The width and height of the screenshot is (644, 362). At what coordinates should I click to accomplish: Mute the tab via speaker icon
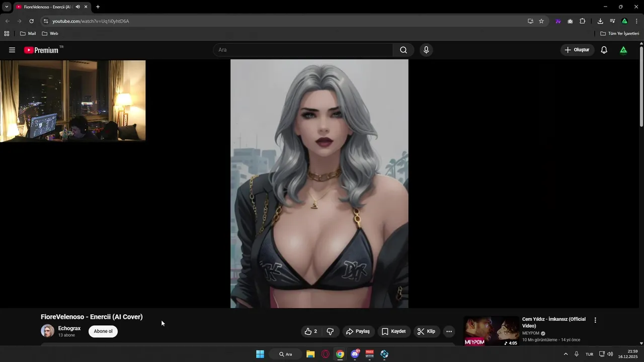pyautogui.click(x=77, y=7)
